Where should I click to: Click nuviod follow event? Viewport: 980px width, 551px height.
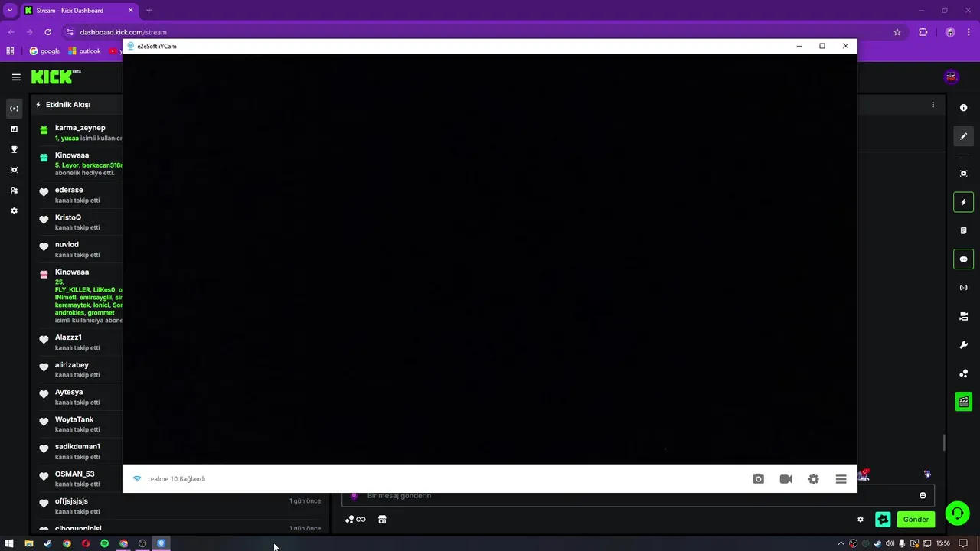point(80,249)
